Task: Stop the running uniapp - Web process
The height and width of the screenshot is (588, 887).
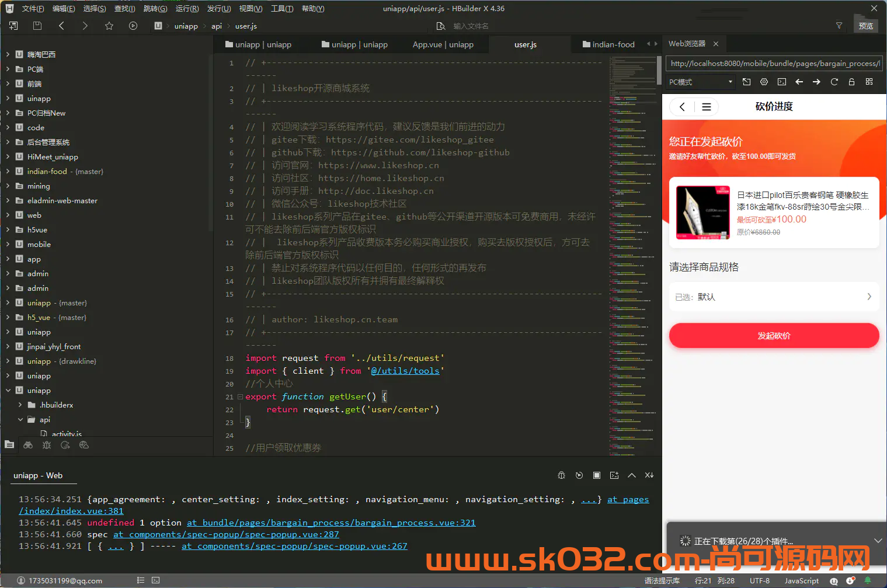Action: [596, 475]
